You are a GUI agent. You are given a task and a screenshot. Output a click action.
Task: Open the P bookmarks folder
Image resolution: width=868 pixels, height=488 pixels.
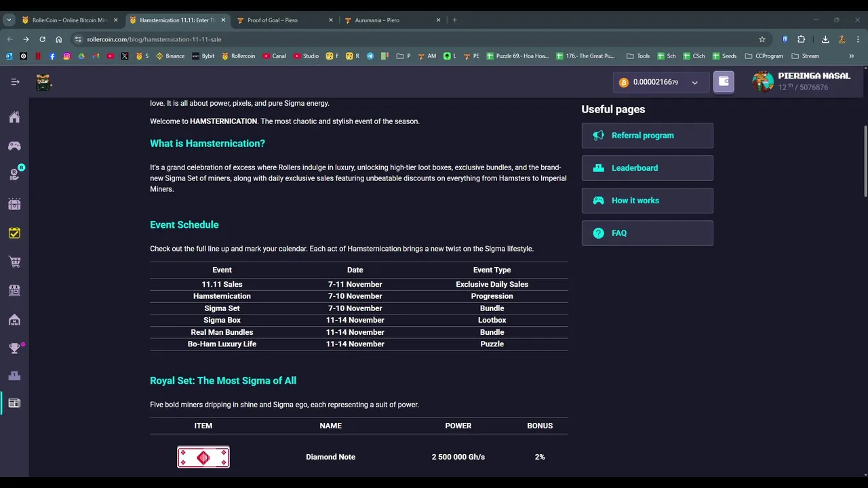pyautogui.click(x=403, y=56)
